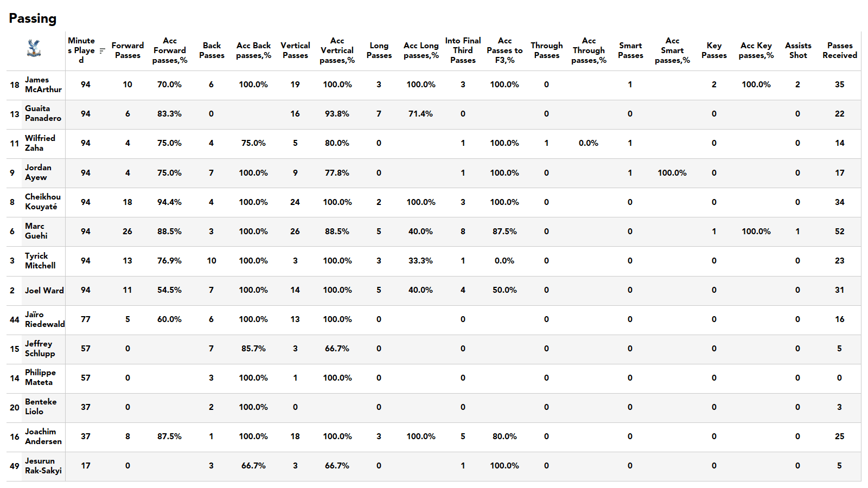Select player Benteke Liolo
Image resolution: width=868 pixels, height=488 pixels.
(41, 407)
